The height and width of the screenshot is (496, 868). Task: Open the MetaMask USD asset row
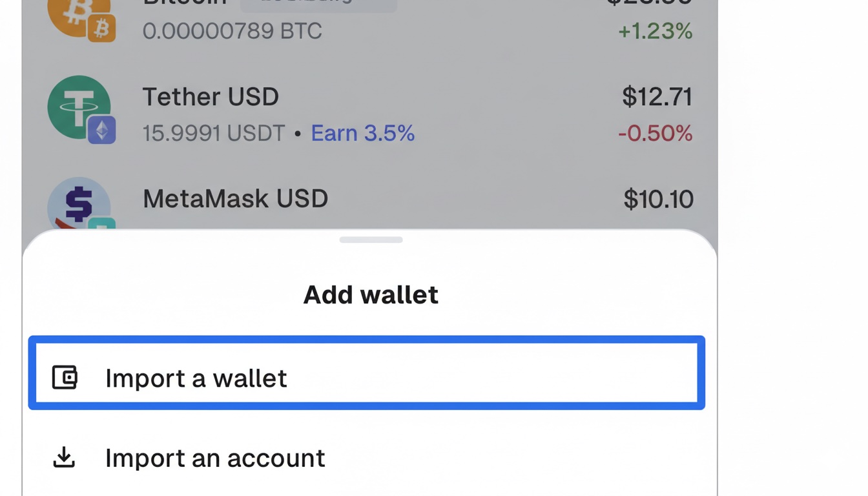323,199
